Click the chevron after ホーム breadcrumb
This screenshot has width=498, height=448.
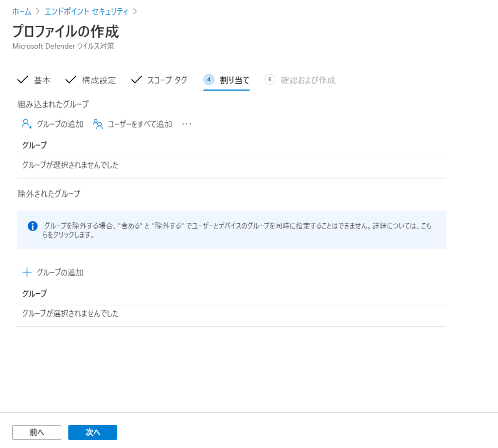[38, 12]
